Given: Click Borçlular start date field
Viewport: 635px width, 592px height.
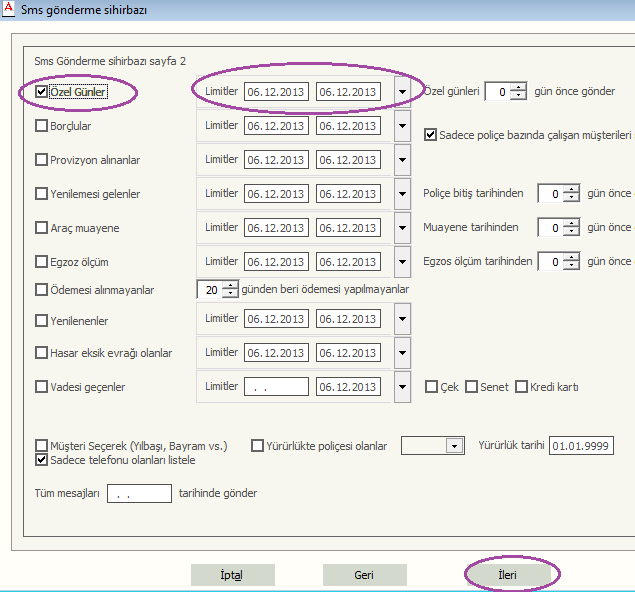Looking at the screenshot, I should point(276,126).
